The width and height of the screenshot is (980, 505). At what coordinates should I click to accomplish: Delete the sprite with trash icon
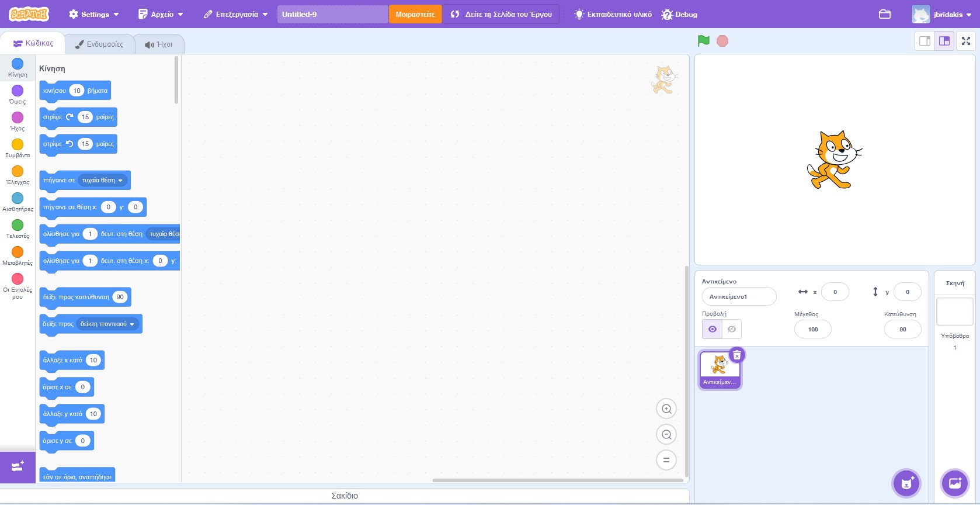(737, 355)
